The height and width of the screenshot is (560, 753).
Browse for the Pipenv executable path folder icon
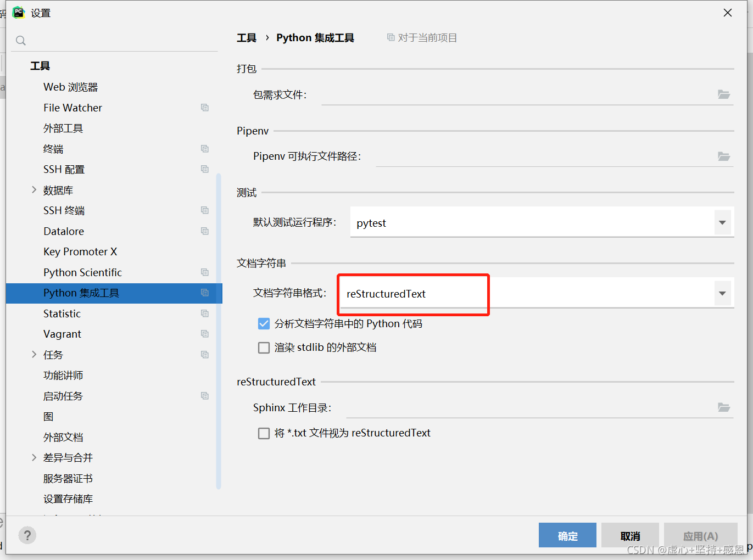click(724, 156)
